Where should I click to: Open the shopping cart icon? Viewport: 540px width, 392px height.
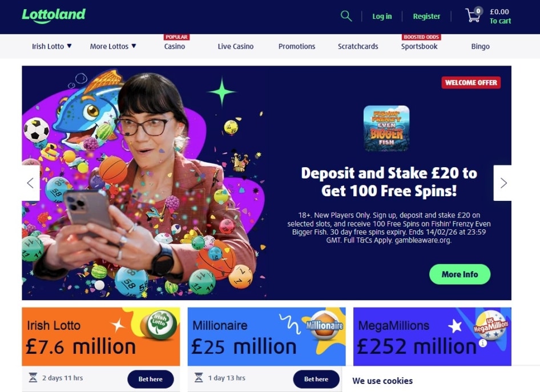(x=473, y=15)
